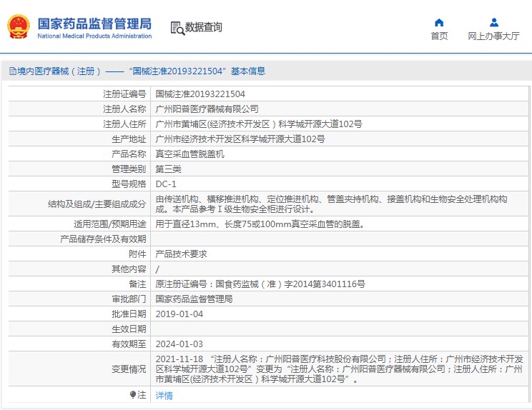
Task: Click National Medical Products Administration subtitle
Action: [94, 36]
